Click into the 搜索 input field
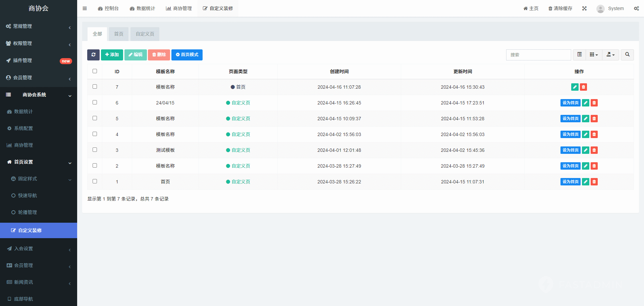Screen dimensions: 644x306 coord(538,55)
